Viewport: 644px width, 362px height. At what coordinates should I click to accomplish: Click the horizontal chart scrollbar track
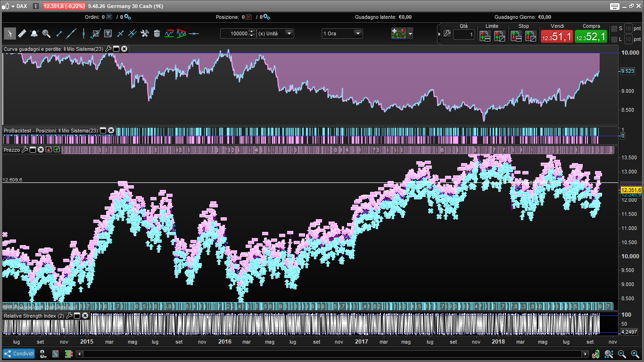[330, 354]
